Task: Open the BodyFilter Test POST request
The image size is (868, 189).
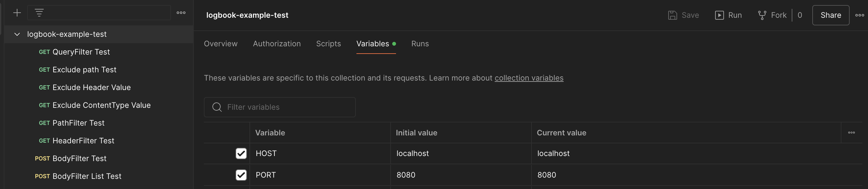Action: [x=79, y=159]
